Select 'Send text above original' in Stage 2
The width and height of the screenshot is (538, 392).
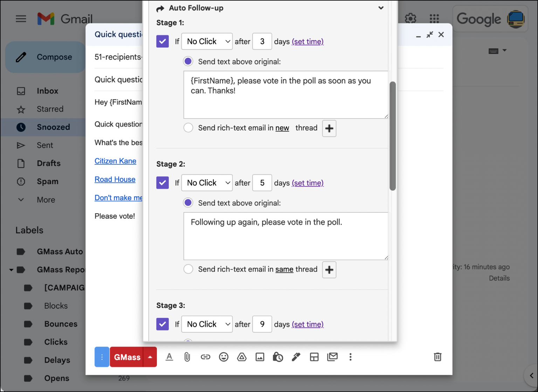point(188,203)
